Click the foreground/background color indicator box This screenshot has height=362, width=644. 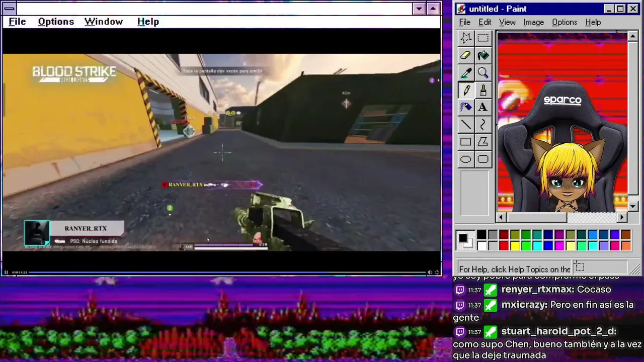point(465,240)
